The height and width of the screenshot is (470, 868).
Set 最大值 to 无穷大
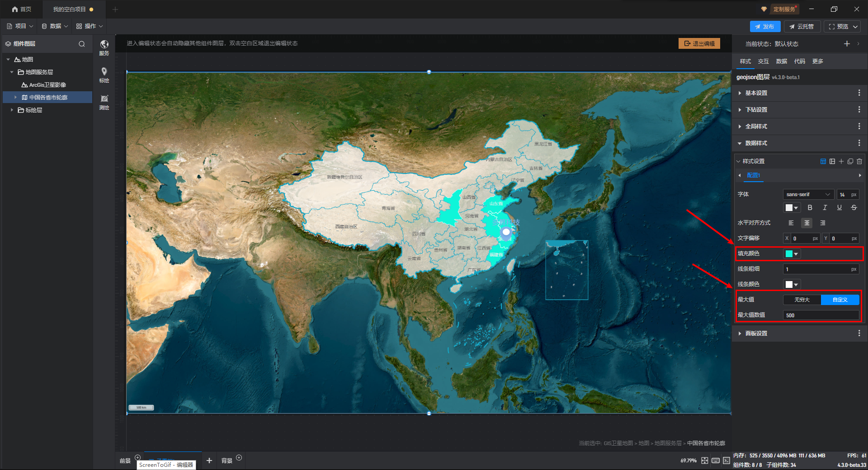[x=802, y=300]
